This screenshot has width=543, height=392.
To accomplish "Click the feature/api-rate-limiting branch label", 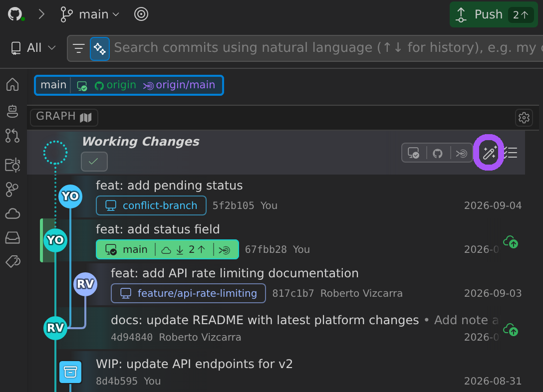I will pos(188,293).
